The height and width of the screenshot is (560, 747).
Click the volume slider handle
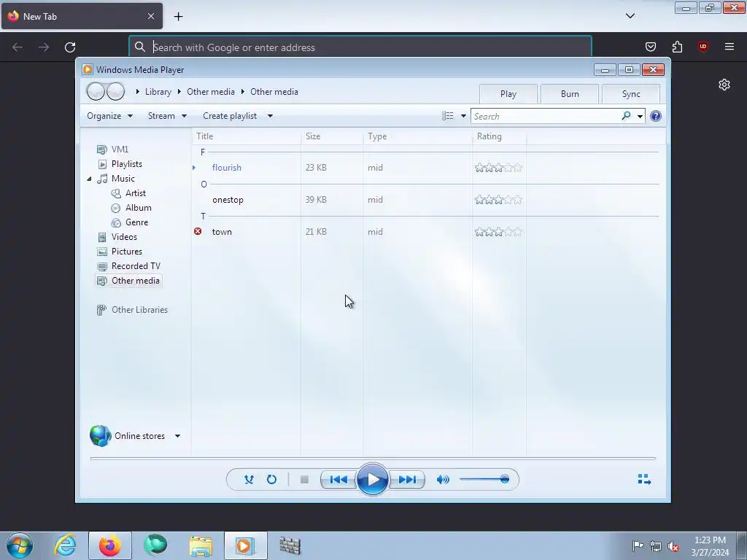pyautogui.click(x=505, y=479)
